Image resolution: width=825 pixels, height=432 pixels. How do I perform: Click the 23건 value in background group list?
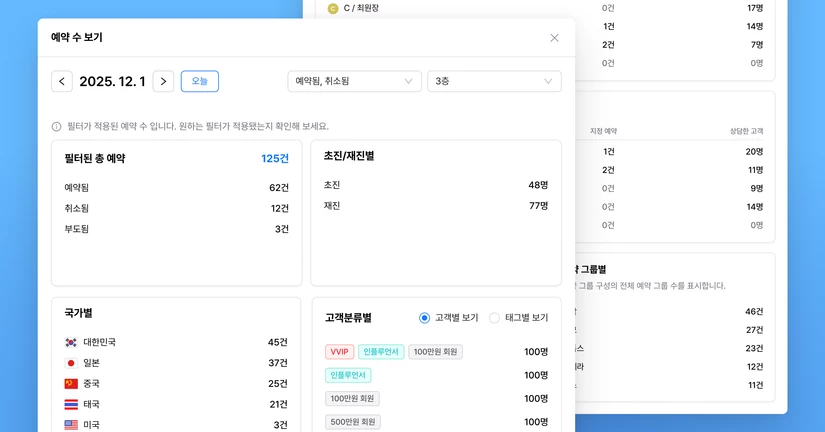click(x=754, y=348)
